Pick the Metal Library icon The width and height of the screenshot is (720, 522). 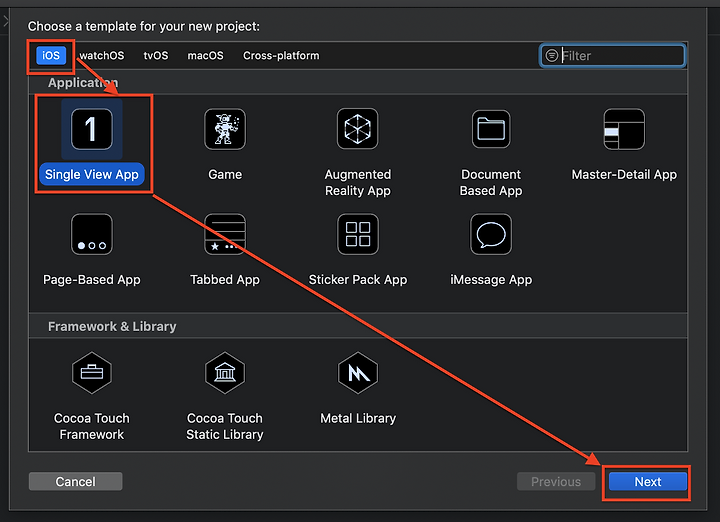coord(358,373)
